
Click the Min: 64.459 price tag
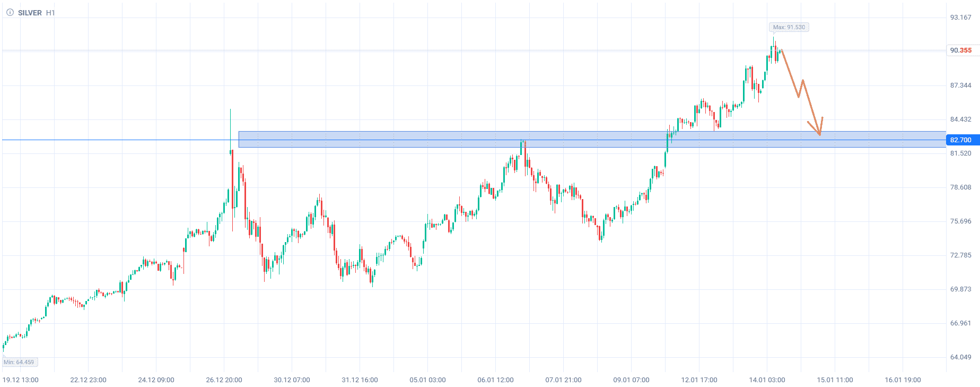click(19, 362)
